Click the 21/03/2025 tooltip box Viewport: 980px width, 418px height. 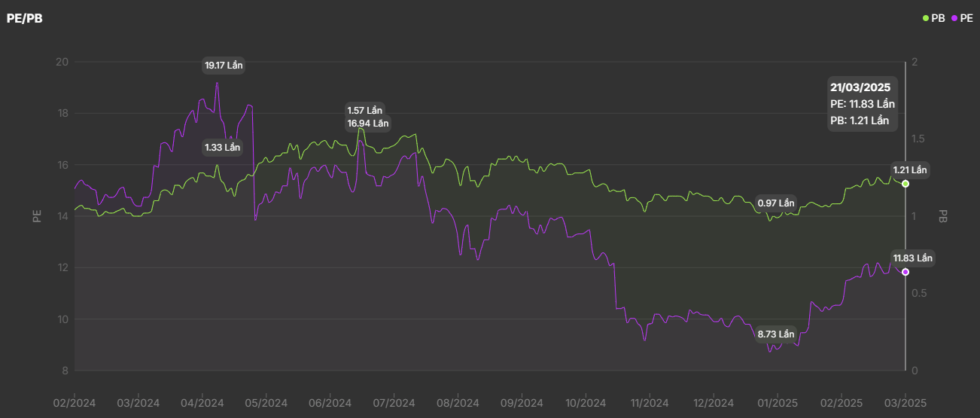pos(863,104)
